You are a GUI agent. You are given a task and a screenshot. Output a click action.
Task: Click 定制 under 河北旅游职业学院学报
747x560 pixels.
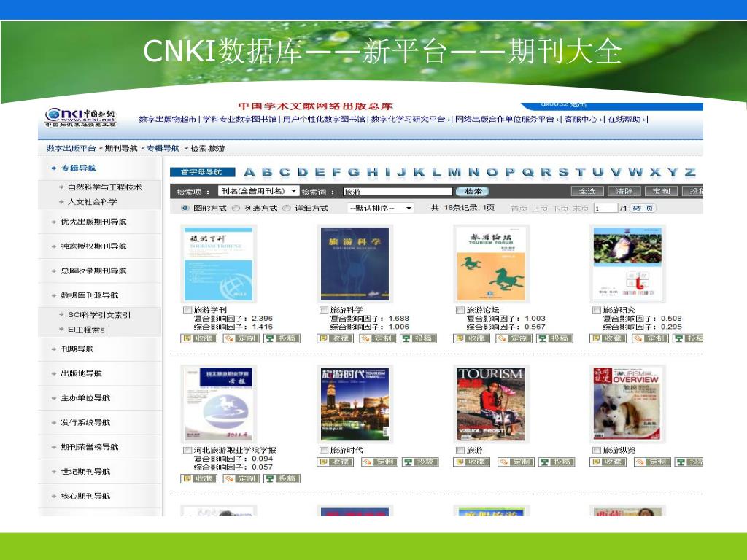[241, 478]
